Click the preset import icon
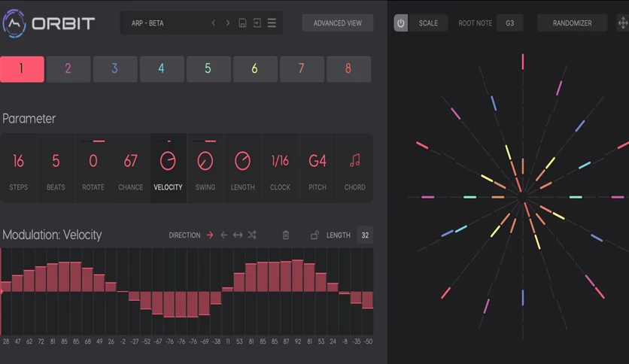629x364 pixels. point(257,23)
